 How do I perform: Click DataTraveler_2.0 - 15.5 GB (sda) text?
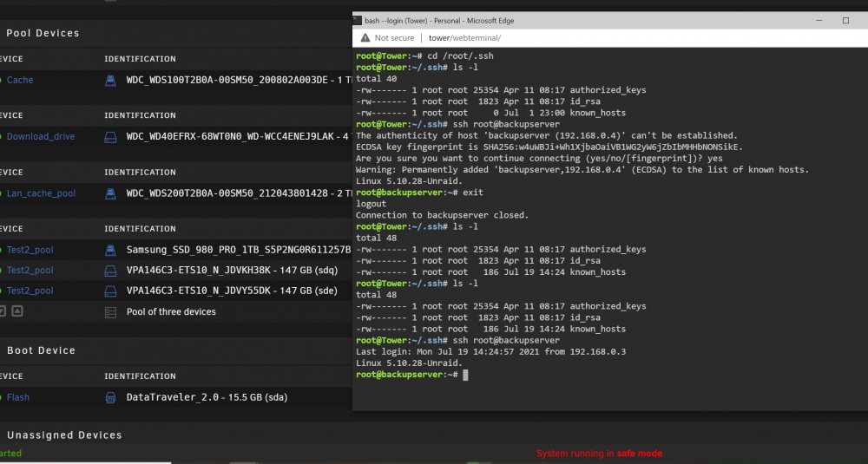[207, 397]
